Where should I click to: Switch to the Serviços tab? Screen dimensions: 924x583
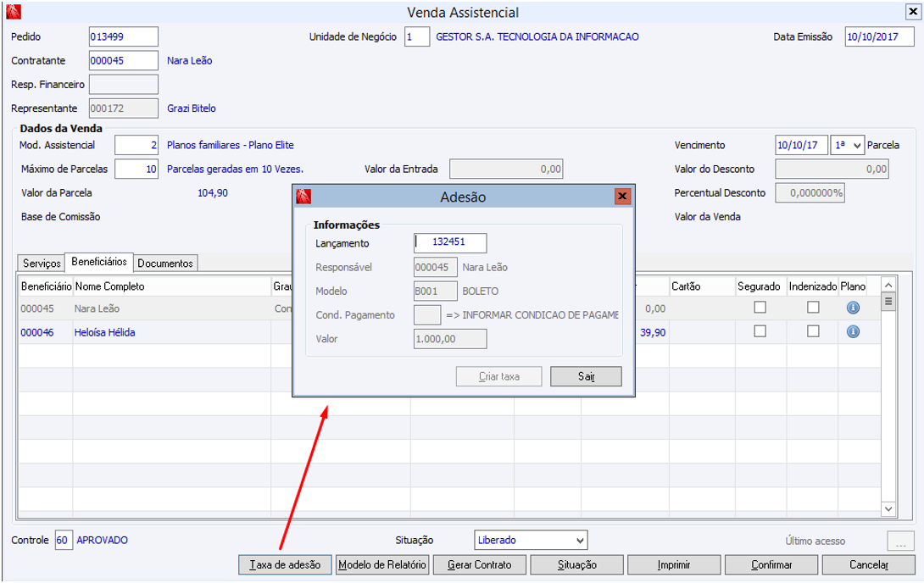(x=42, y=264)
